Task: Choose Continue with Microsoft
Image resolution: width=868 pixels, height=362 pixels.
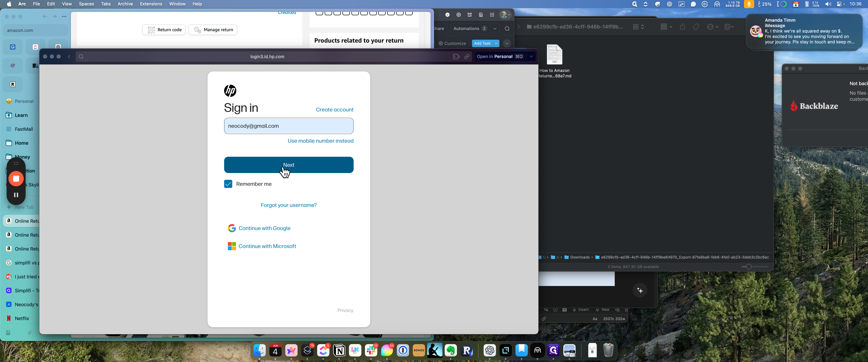Action: (262, 246)
